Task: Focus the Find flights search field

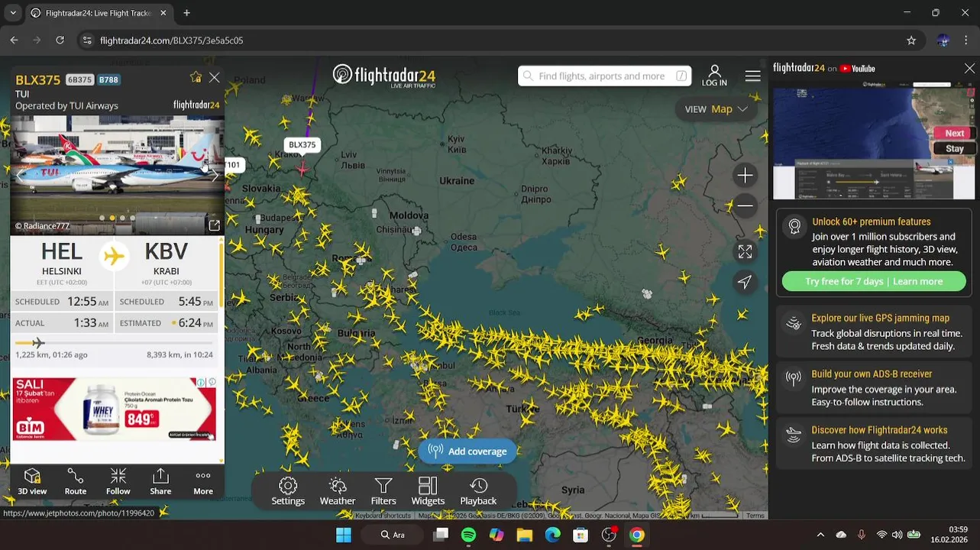Action: tap(604, 76)
